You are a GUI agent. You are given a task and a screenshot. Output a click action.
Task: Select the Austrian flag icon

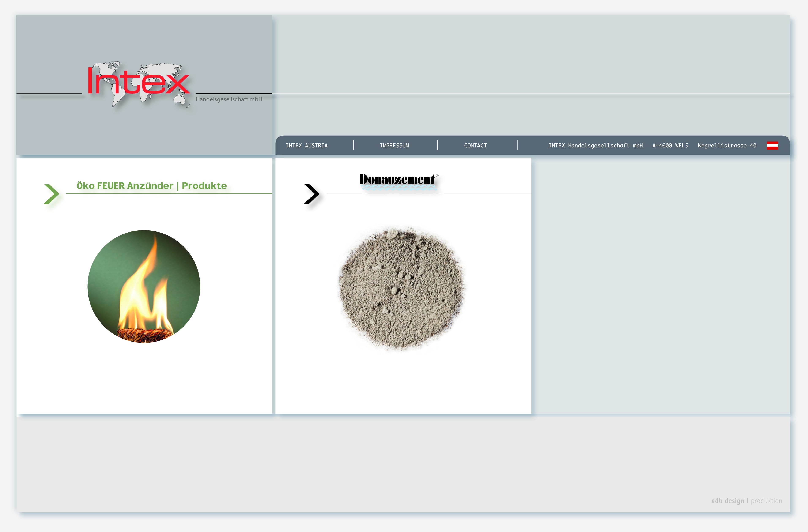tap(772, 145)
